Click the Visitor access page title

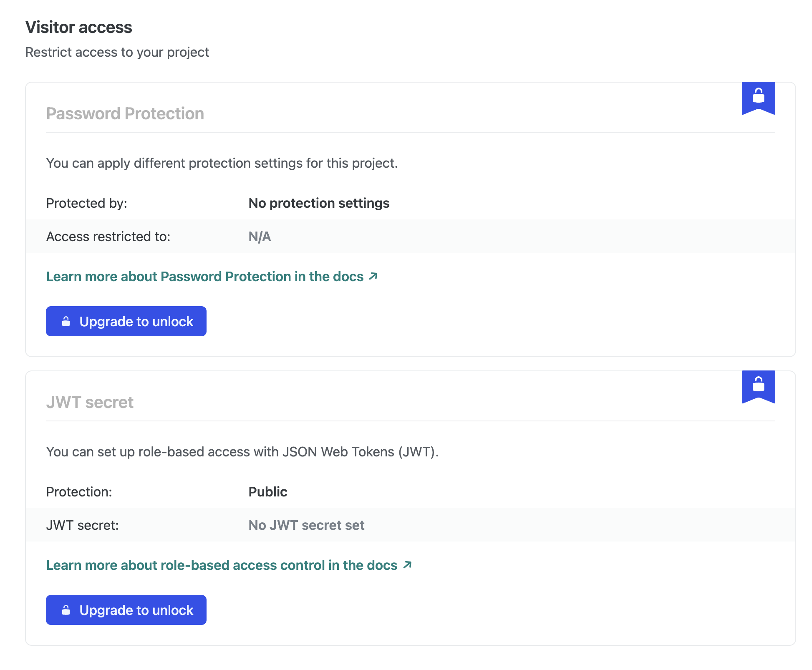[78, 27]
